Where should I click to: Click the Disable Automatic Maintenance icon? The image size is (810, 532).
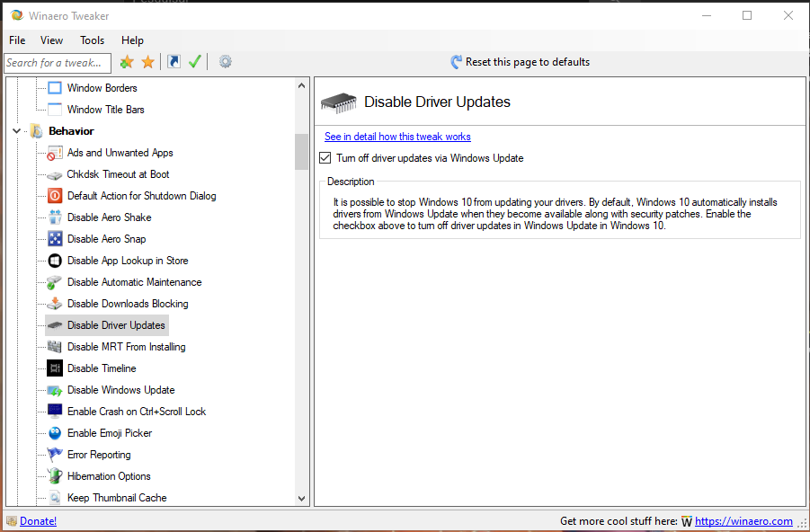(x=54, y=282)
